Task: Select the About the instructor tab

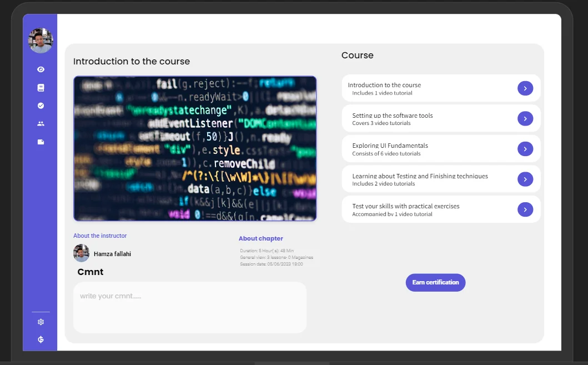Action: 100,235
